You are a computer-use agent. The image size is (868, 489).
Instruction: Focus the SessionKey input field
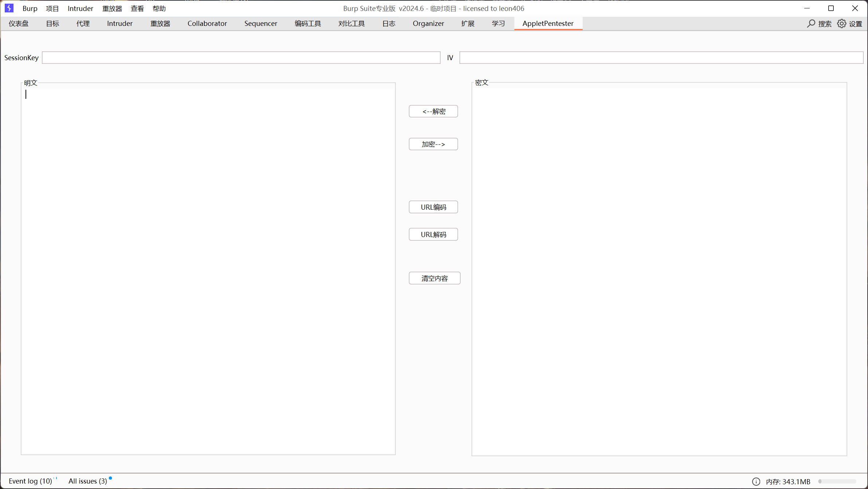click(x=241, y=58)
